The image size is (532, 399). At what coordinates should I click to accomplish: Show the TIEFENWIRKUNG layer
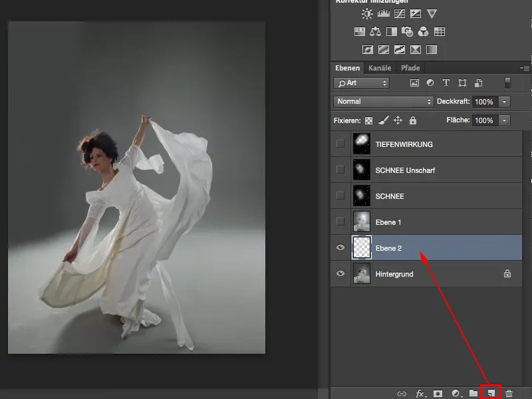pyautogui.click(x=340, y=144)
